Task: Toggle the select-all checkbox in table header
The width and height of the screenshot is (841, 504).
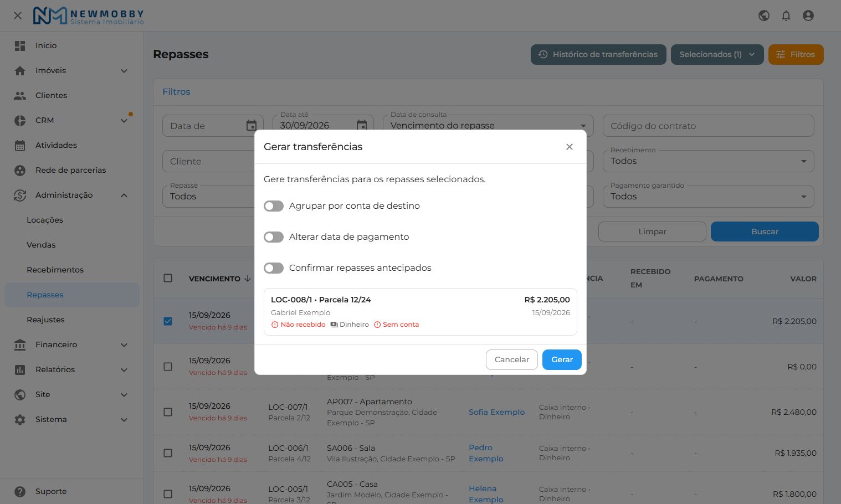Action: pos(168,278)
